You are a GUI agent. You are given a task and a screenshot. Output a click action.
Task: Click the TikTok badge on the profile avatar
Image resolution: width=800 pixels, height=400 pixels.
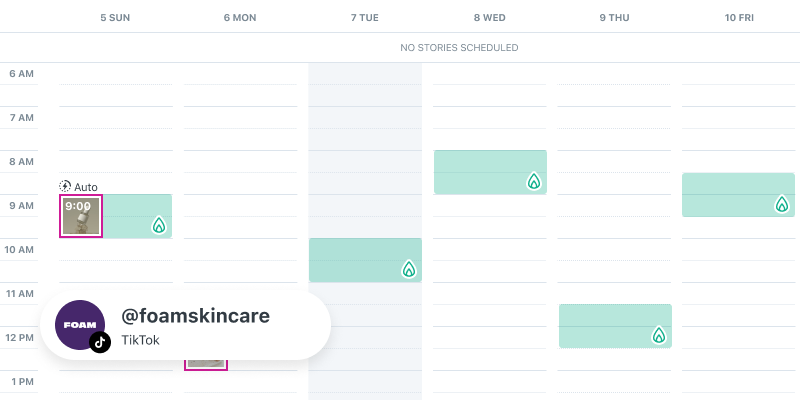[99, 342]
